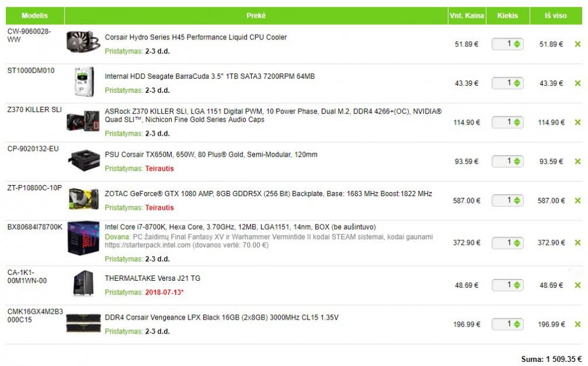588x366 pixels.
Task: Open THERMALTAKE Versa J21 TG link
Action: coord(153,278)
